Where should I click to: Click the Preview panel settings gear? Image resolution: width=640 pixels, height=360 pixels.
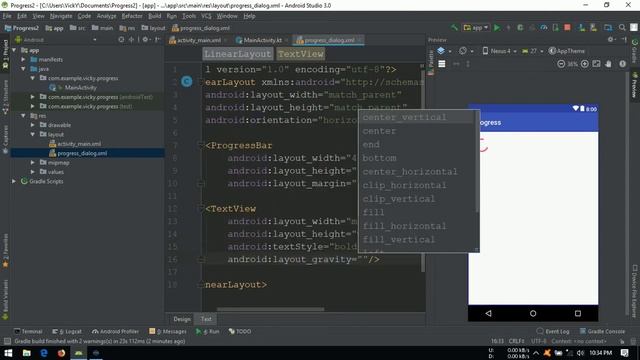pos(611,40)
